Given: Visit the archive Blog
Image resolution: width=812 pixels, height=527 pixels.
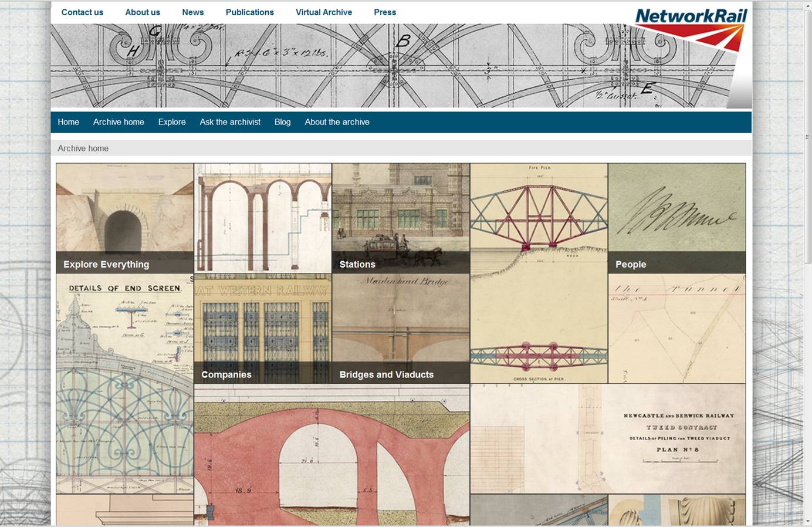Looking at the screenshot, I should [282, 121].
